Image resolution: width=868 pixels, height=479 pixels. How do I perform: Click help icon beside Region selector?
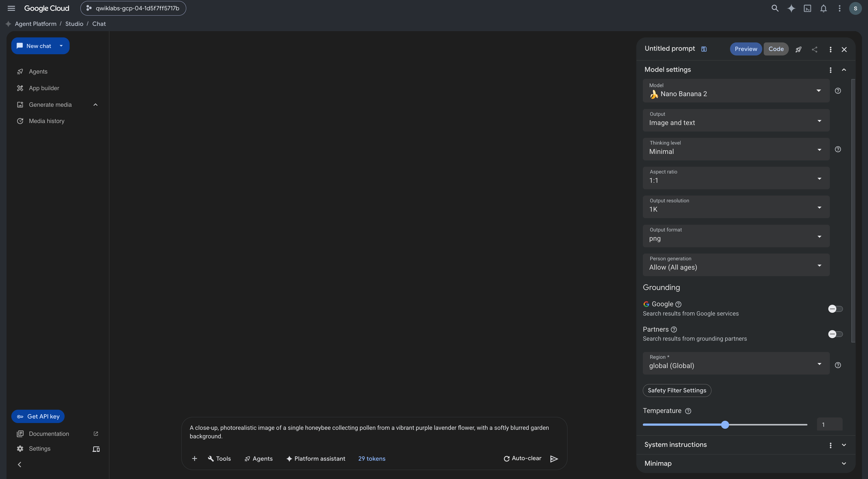[x=838, y=365]
